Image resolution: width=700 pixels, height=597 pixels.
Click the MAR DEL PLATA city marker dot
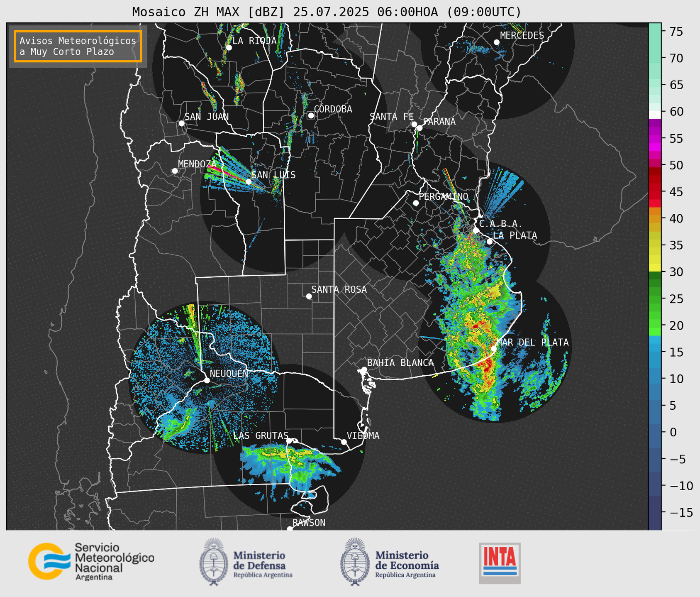pos(494,349)
